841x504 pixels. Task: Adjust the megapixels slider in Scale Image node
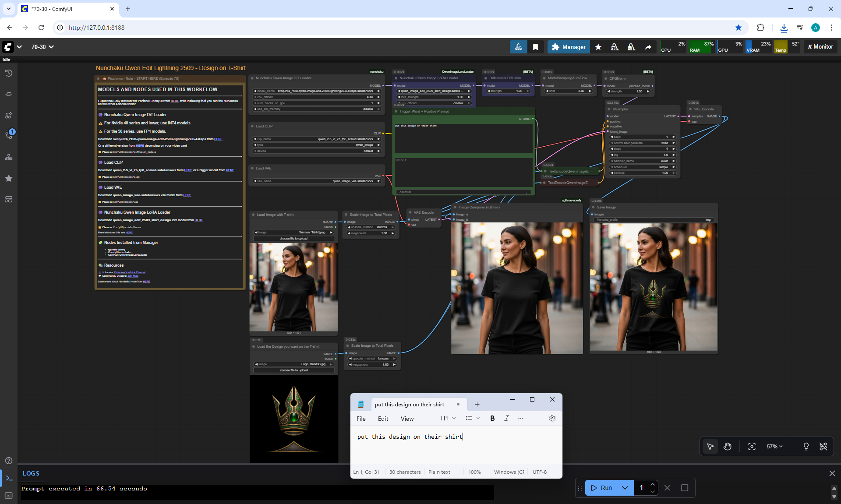[x=371, y=233]
